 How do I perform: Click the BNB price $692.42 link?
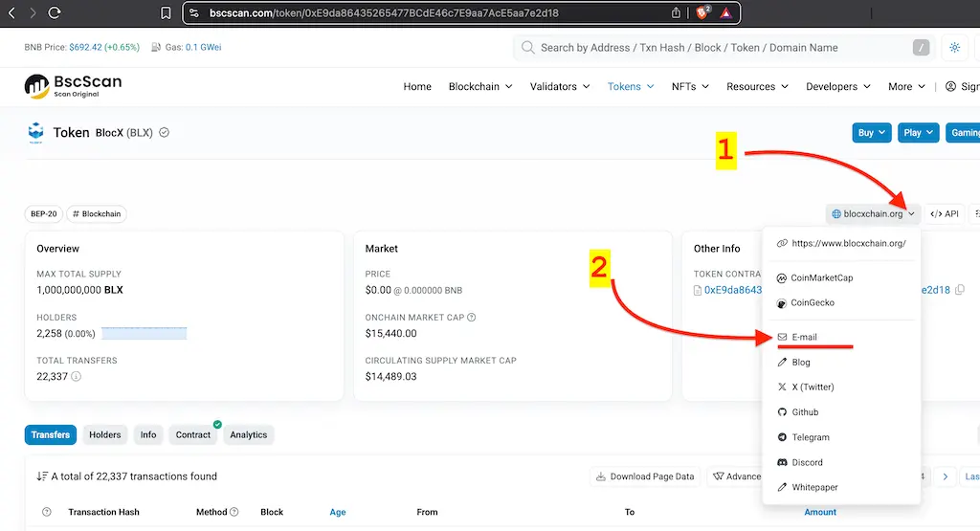click(x=85, y=48)
